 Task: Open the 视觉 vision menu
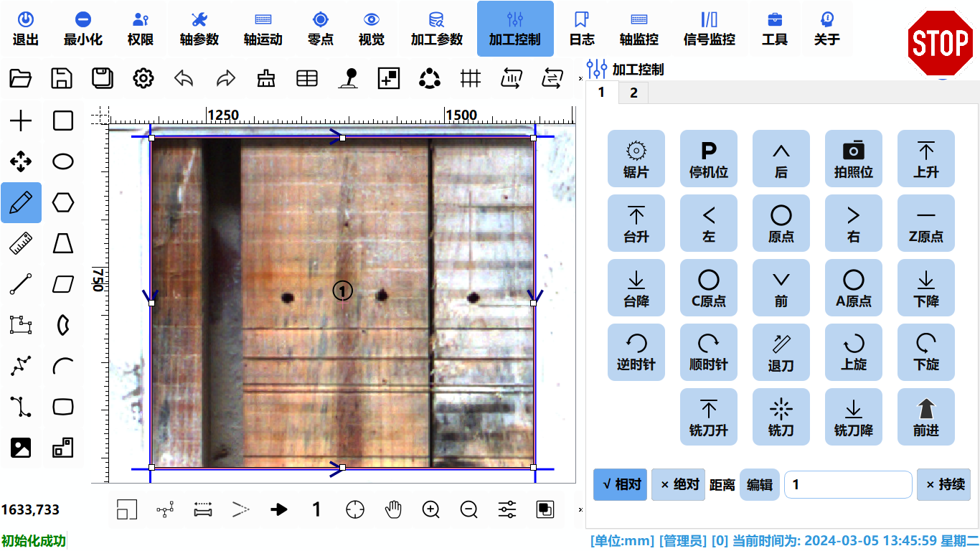pyautogui.click(x=372, y=29)
